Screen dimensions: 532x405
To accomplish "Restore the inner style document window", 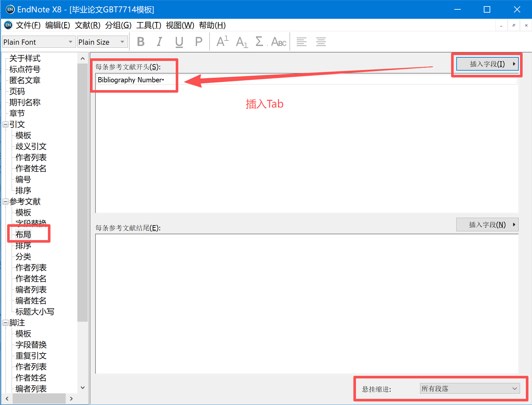I will click(x=514, y=25).
